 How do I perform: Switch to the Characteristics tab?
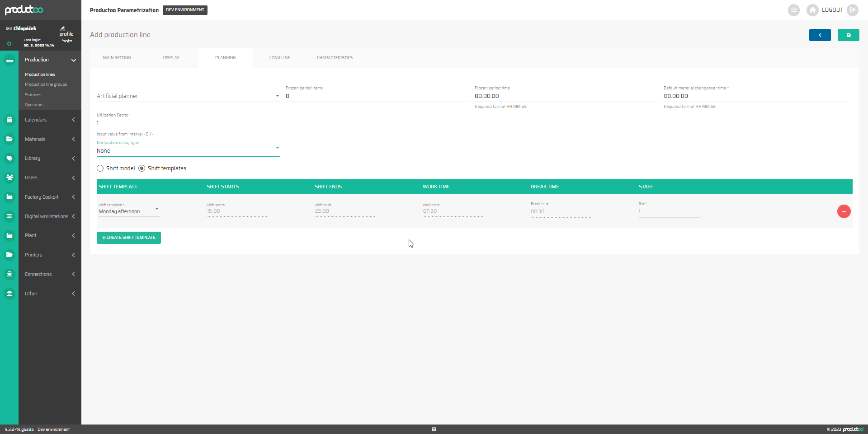point(335,58)
